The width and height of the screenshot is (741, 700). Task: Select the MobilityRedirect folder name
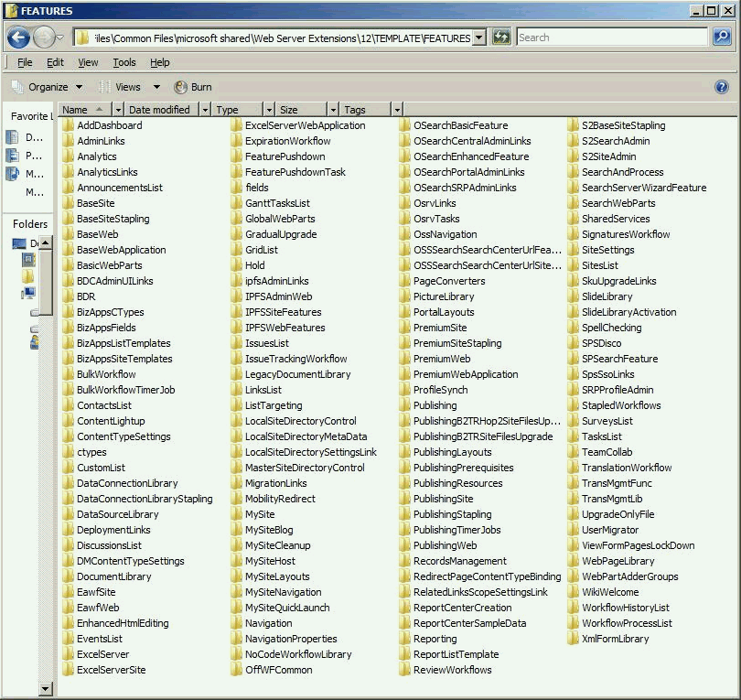point(280,499)
